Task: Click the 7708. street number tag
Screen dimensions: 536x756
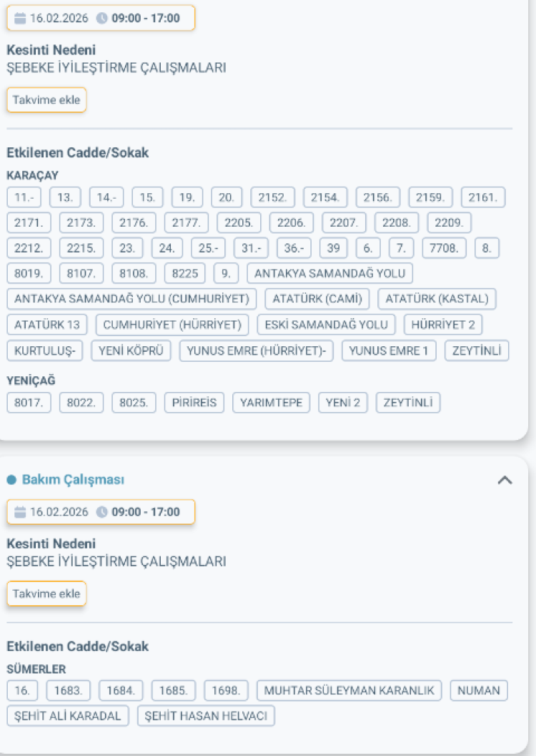Action: (444, 248)
